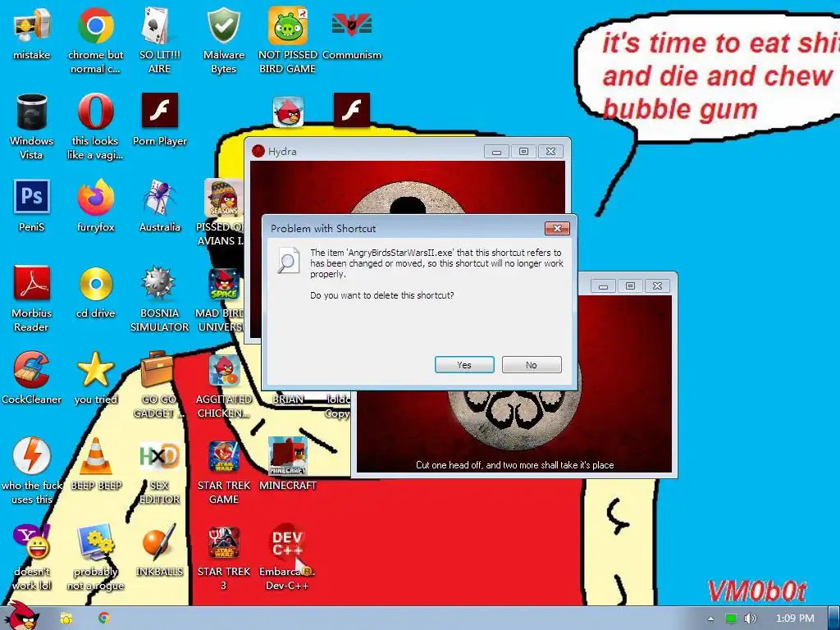Open the STAR TREK GAME icon

coord(223,471)
